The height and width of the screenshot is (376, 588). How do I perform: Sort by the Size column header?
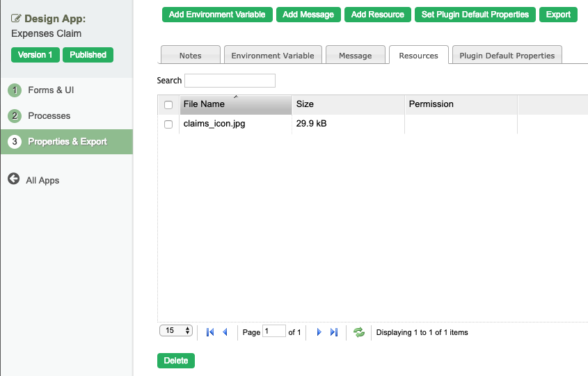coord(348,104)
